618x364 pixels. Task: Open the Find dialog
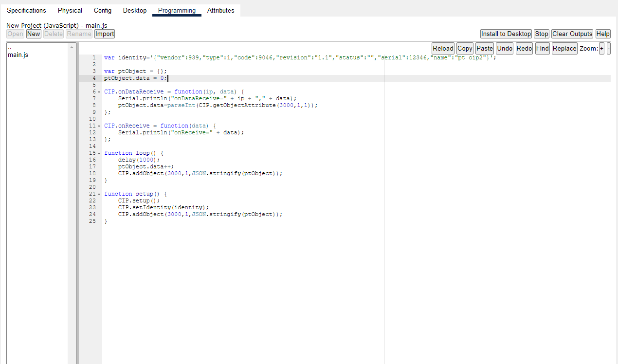coord(542,48)
